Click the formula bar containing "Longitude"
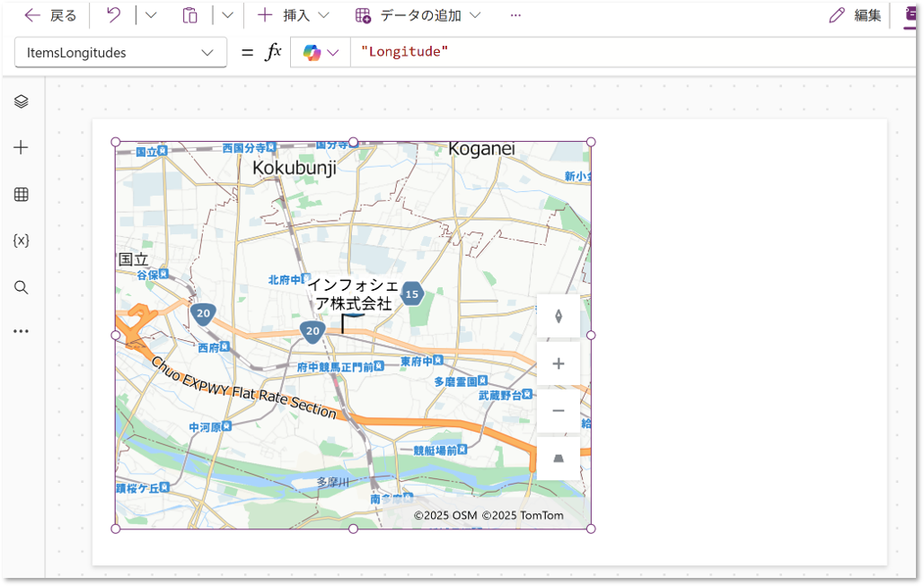 (x=629, y=52)
